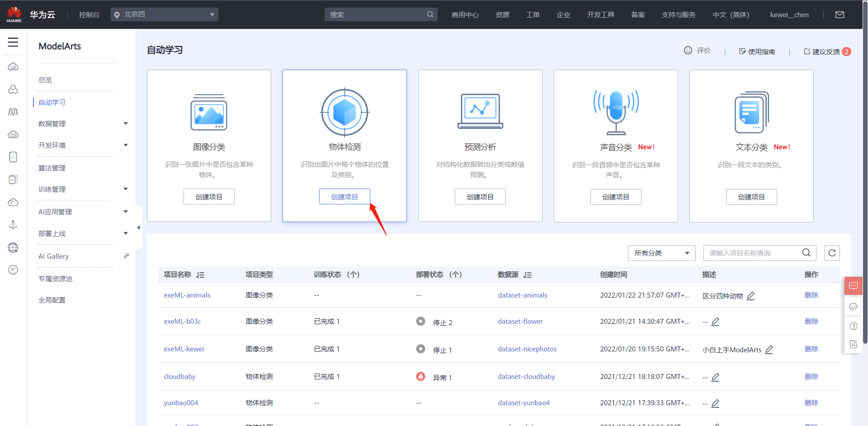
Task: Create 图像分类 project button
Action: (x=209, y=197)
